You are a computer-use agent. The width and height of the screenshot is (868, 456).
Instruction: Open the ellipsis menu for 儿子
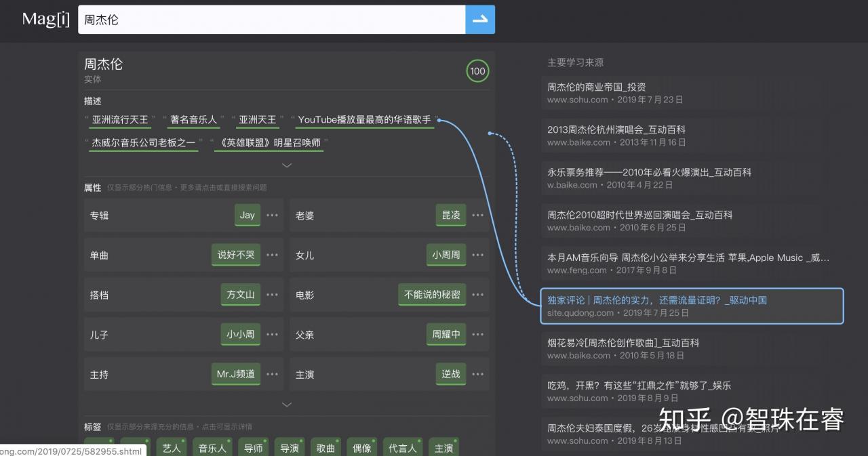pos(272,335)
